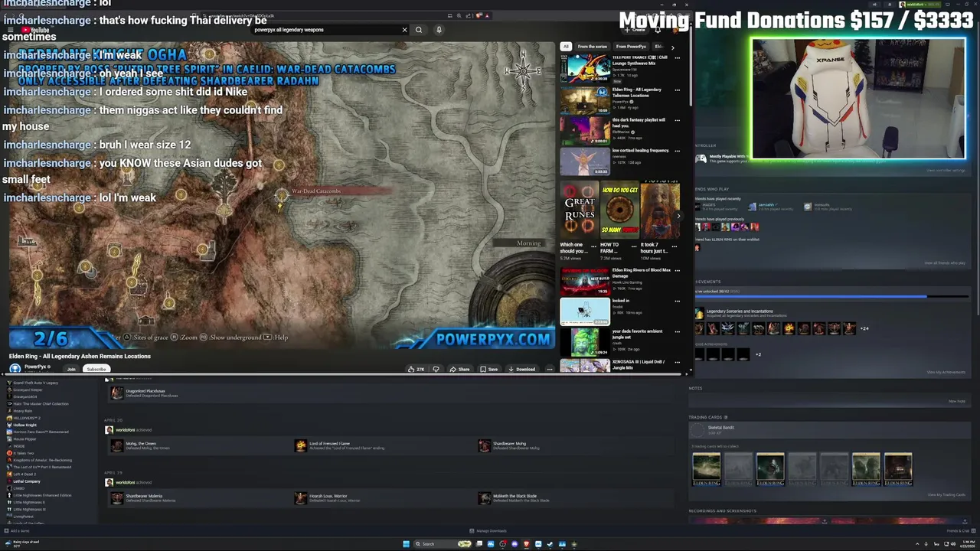Image resolution: width=980 pixels, height=551 pixels.
Task: Open more actions menu beside Download
Action: point(549,369)
